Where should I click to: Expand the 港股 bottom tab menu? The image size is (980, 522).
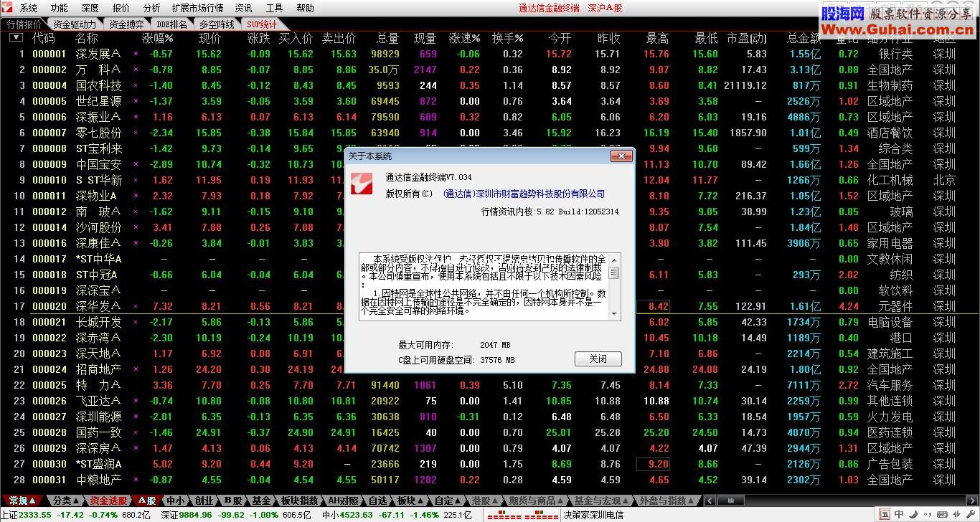coord(486,500)
